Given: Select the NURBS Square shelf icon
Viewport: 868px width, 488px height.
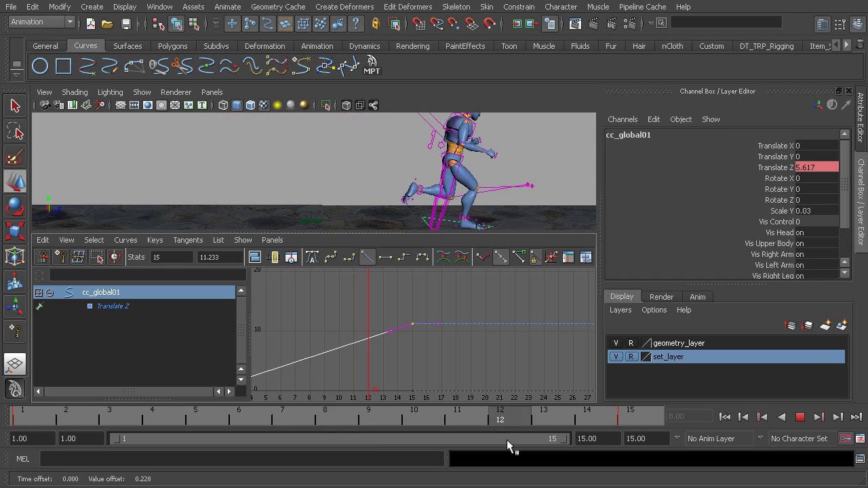Looking at the screenshot, I should (63, 66).
